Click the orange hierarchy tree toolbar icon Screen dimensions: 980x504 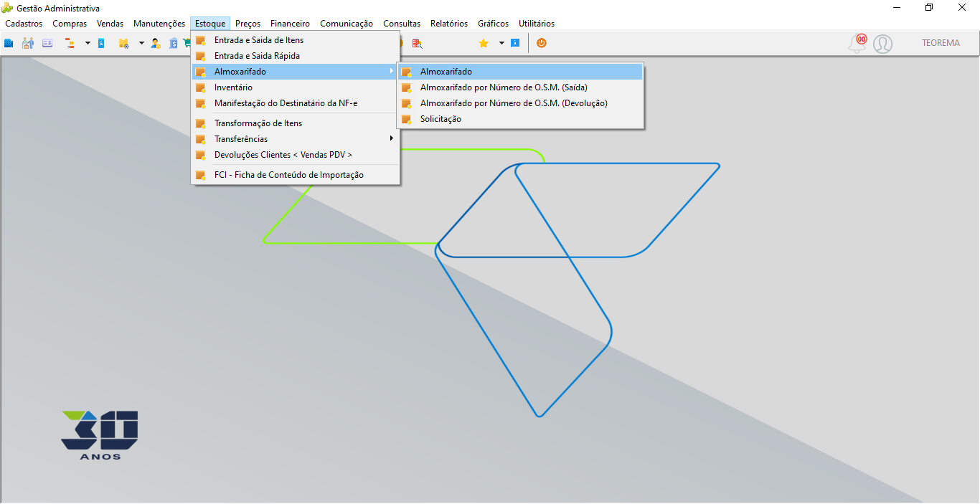70,43
